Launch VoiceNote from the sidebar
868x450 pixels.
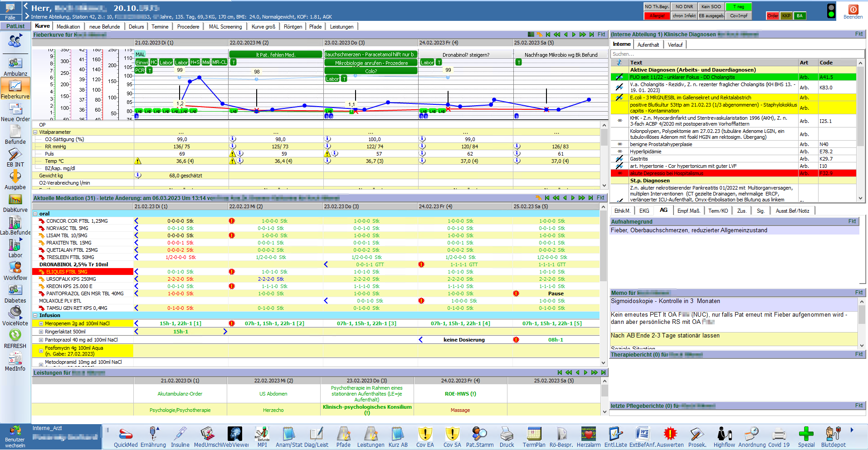(x=15, y=316)
